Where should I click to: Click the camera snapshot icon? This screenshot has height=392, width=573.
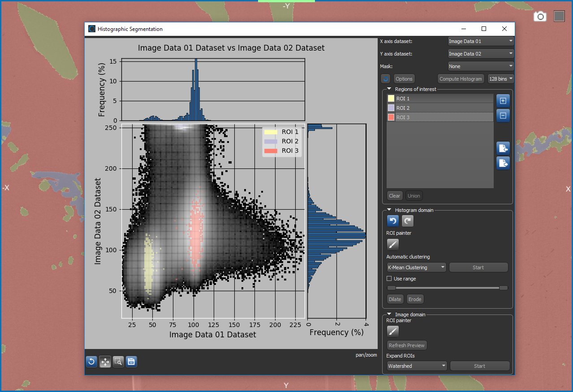click(x=540, y=17)
